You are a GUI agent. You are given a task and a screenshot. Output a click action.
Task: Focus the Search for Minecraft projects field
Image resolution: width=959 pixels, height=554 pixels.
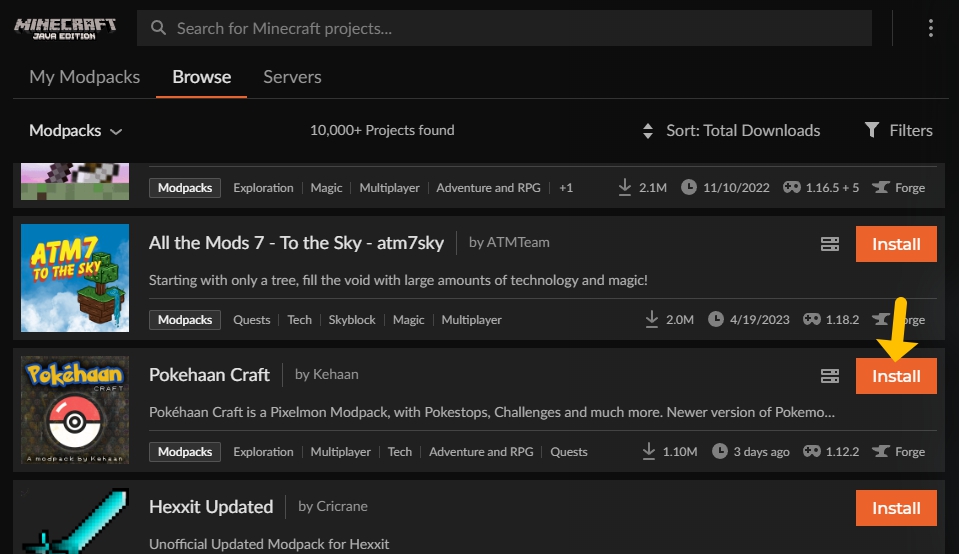[x=510, y=29]
